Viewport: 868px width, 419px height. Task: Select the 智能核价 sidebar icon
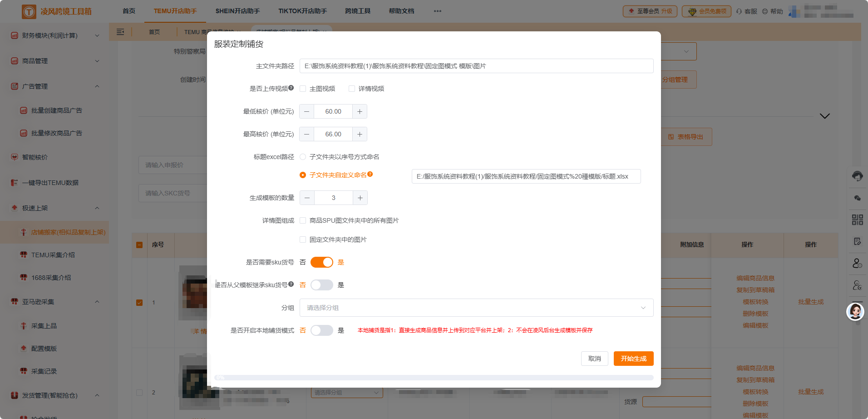[14, 157]
